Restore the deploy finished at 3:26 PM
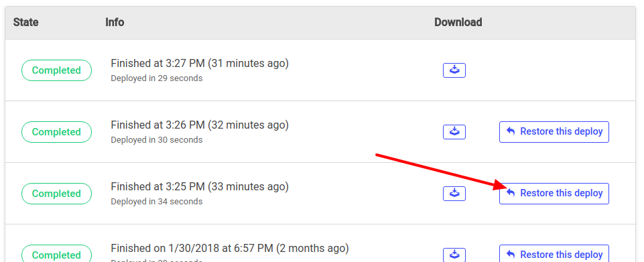Screen dimensions: 644x262 (x=554, y=132)
